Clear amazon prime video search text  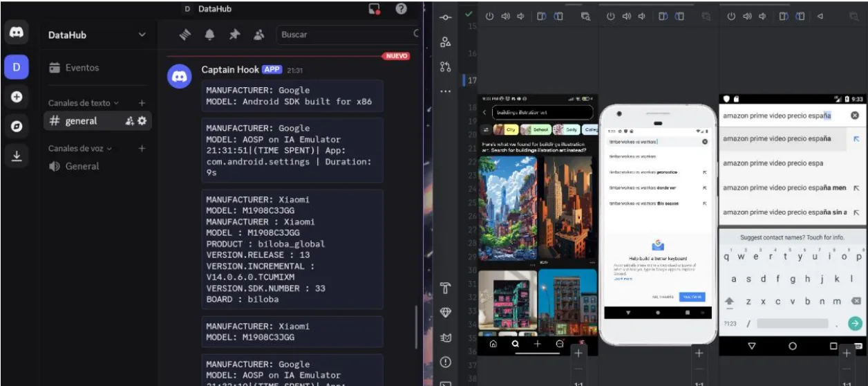click(855, 116)
